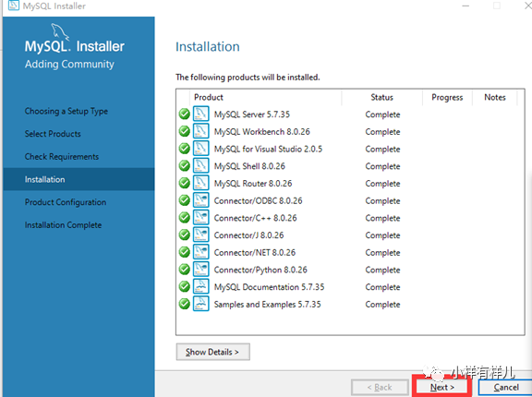
Task: Go to Product Configuration step
Action: [66, 202]
